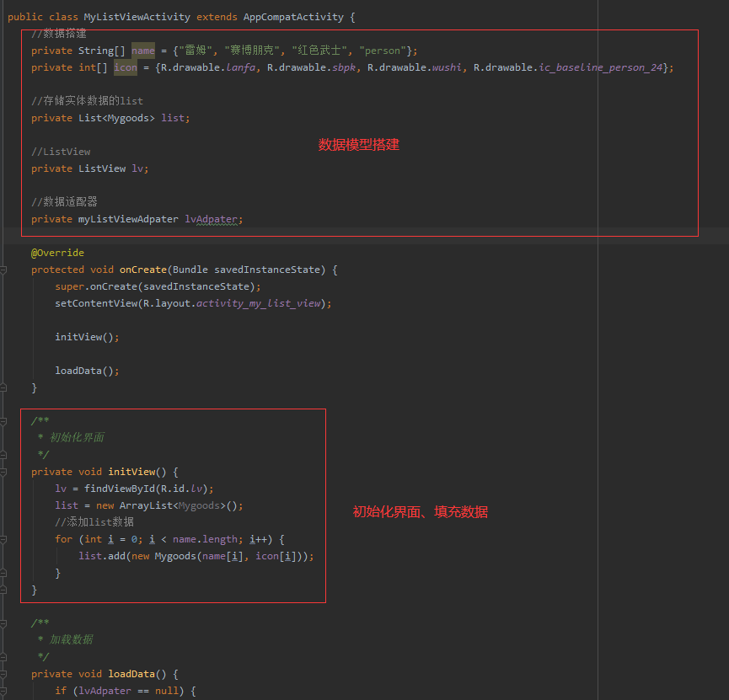
Task: Collapse the for loop via gutter marker
Action: point(3,539)
